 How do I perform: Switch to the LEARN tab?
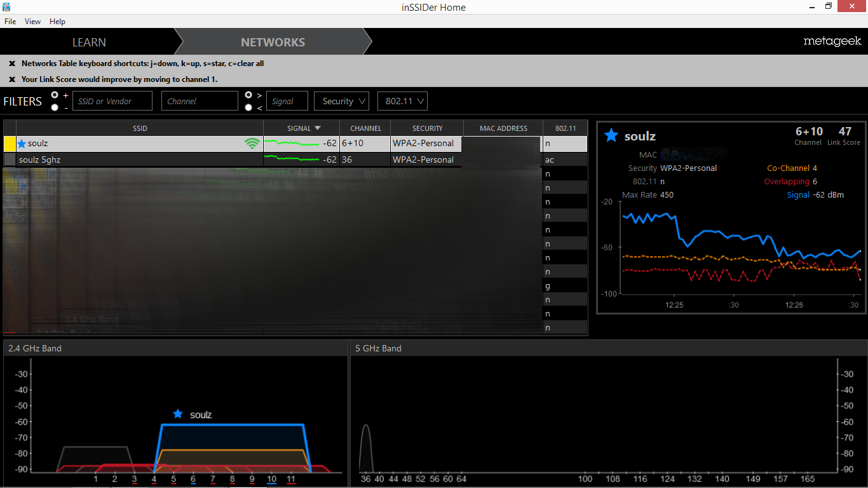(89, 42)
